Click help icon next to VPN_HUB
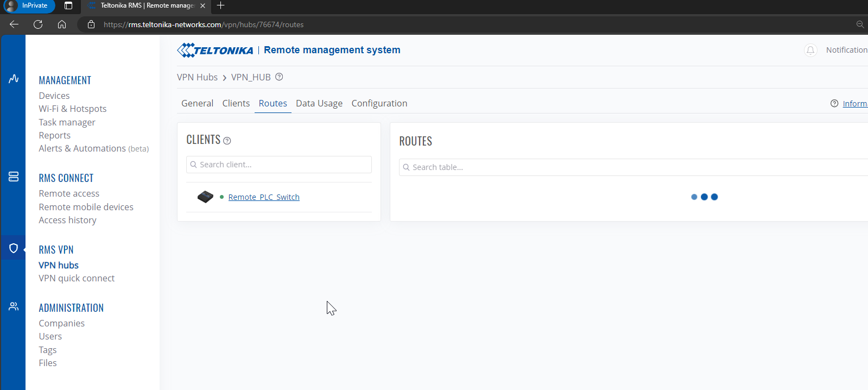 point(279,77)
